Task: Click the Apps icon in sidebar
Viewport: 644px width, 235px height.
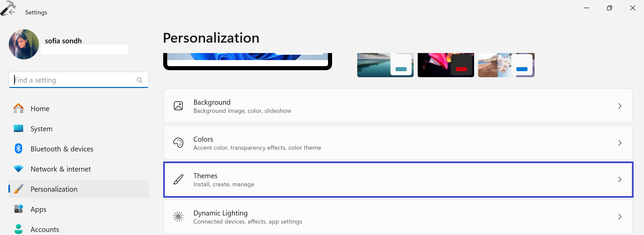Action: pos(18,209)
